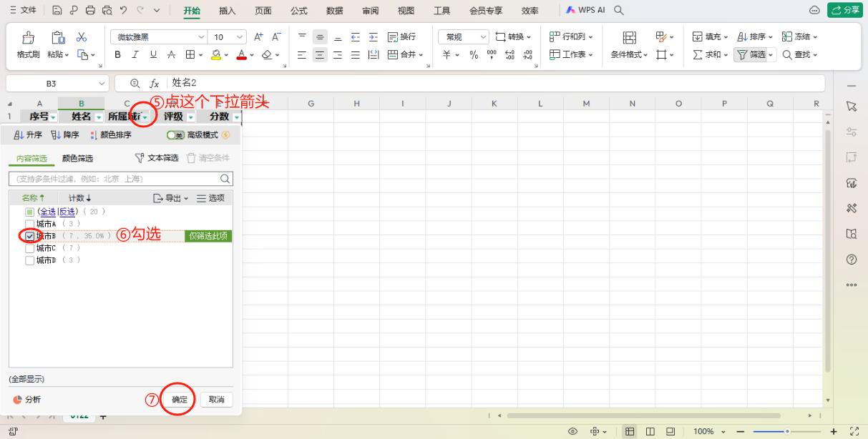Toggle the 高级模式 advanced mode switch
The height and width of the screenshot is (439, 868).
[x=175, y=135]
